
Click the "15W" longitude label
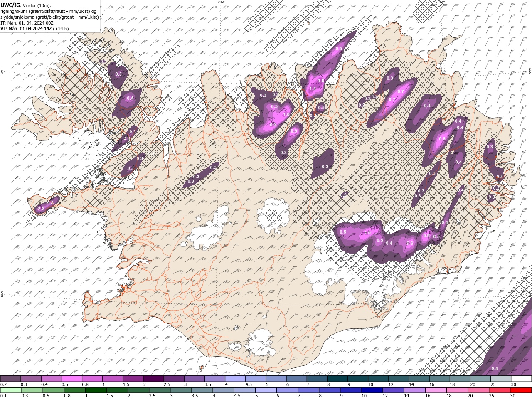tap(440, 2)
